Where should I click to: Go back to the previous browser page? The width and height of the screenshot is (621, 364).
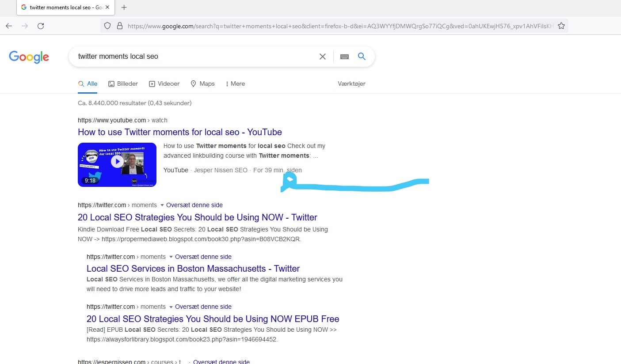point(9,26)
